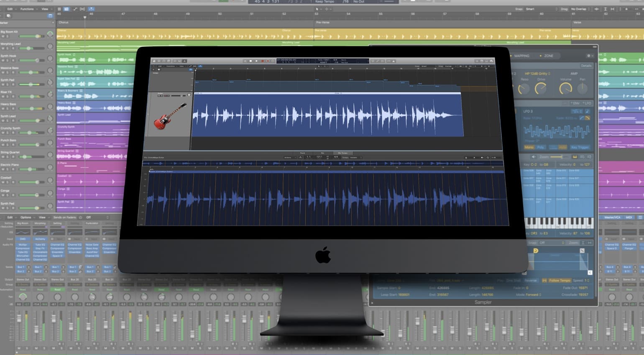Click the Synth Hook volume slider
Image resolution: width=644 pixels, height=355 pixels.
coord(32,61)
